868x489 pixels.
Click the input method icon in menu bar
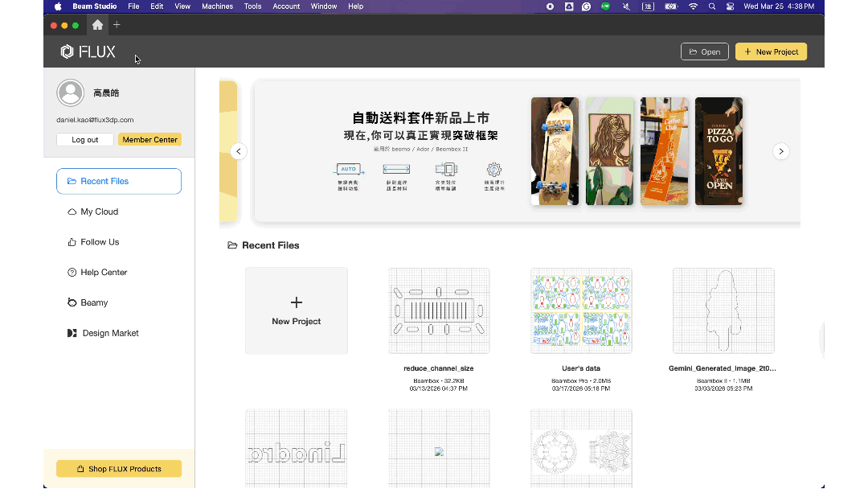click(x=648, y=6)
